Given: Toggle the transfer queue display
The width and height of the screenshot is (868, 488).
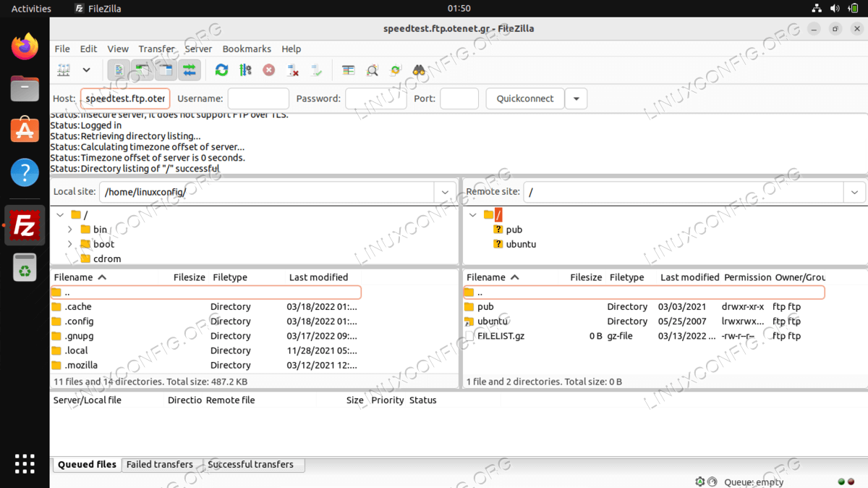Looking at the screenshot, I should [190, 70].
